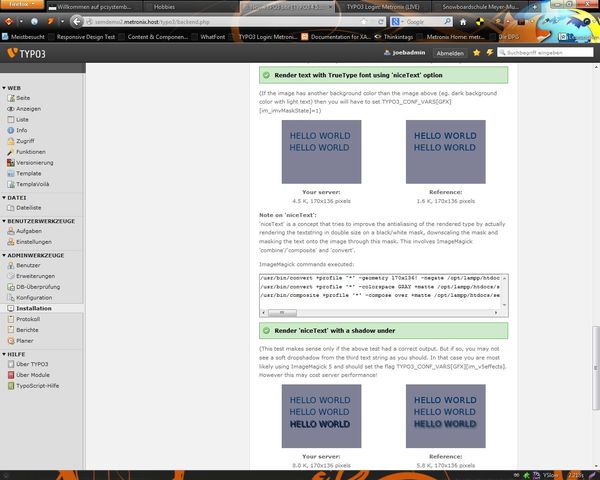Viewport: 600px width, 480px height.
Task: Open Über Module help entry
Action: (x=29, y=375)
